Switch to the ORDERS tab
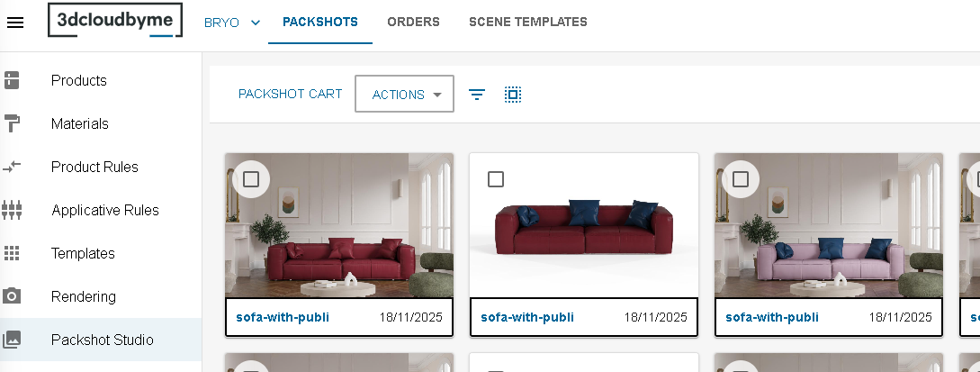Viewport: 980px width, 372px height. click(413, 23)
